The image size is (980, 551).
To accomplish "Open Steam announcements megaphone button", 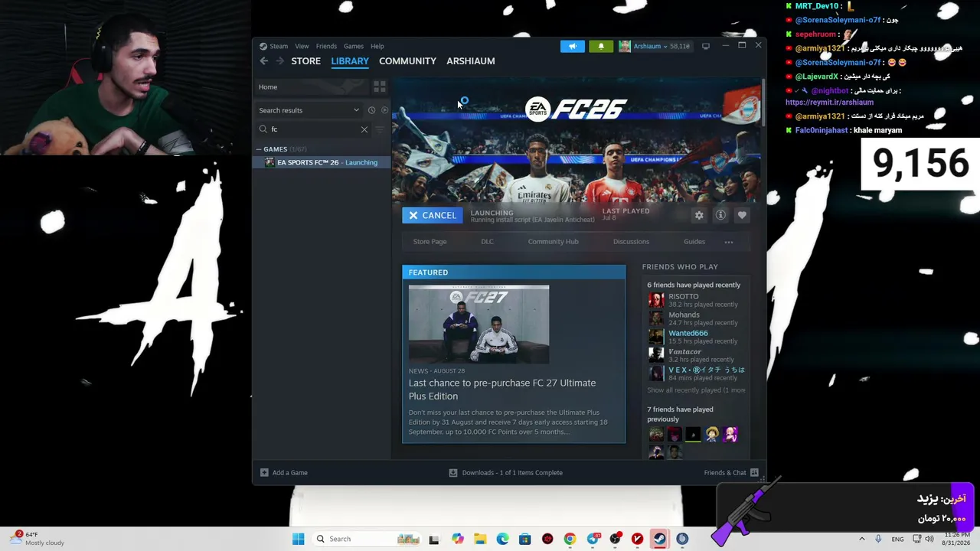I will [x=573, y=46].
